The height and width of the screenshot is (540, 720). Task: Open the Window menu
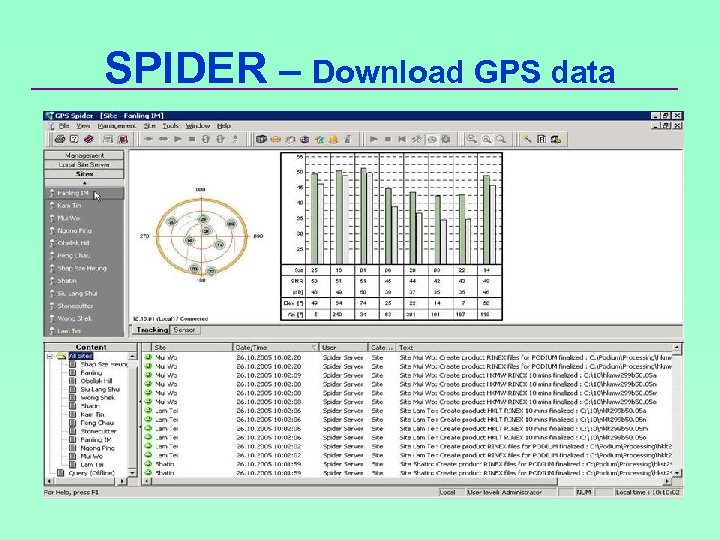198,125
